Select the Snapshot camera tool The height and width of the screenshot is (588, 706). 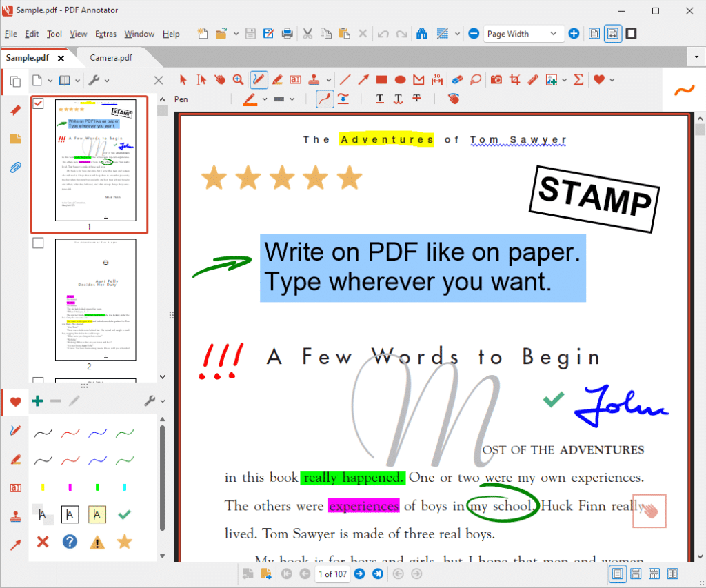[x=496, y=80]
